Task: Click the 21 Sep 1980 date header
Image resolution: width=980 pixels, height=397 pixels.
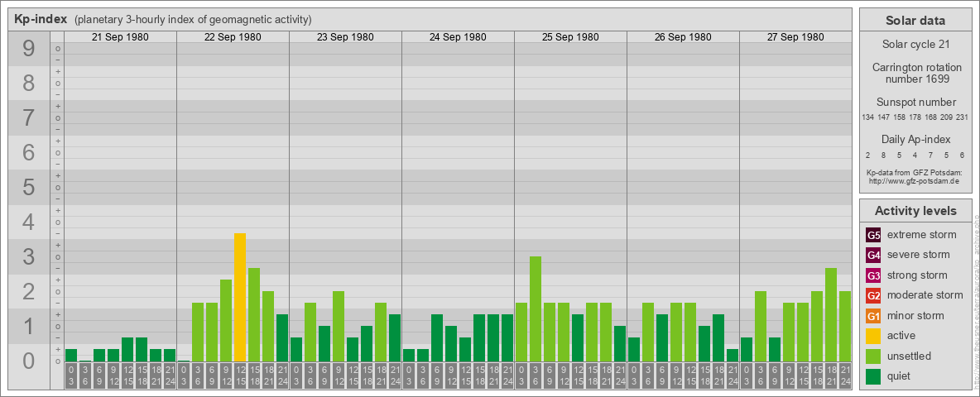Action: [120, 37]
